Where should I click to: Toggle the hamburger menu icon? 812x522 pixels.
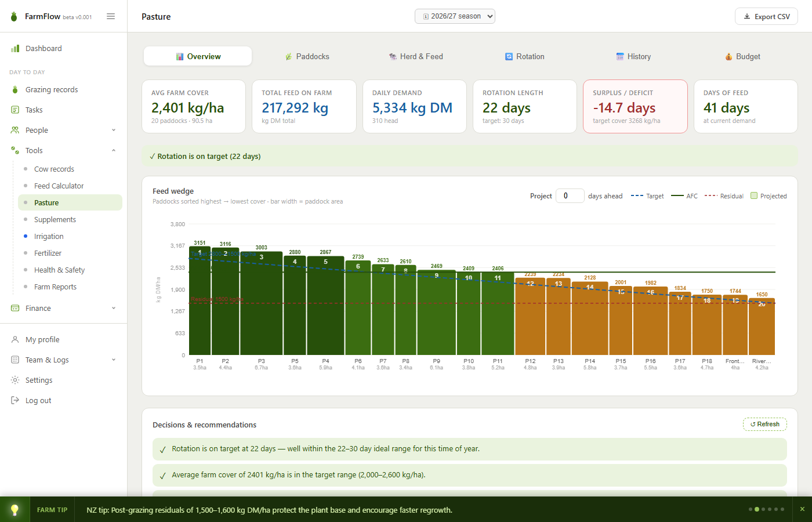click(111, 16)
